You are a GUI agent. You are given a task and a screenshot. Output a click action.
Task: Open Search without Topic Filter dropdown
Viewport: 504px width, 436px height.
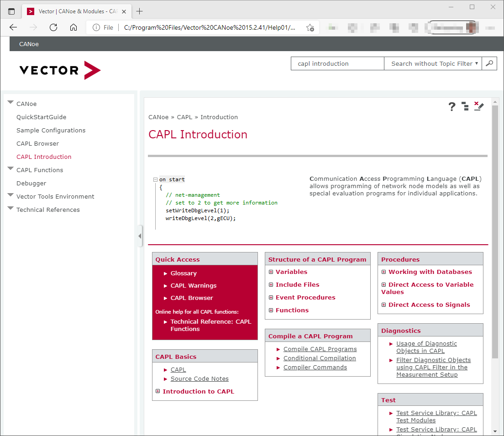click(x=433, y=63)
